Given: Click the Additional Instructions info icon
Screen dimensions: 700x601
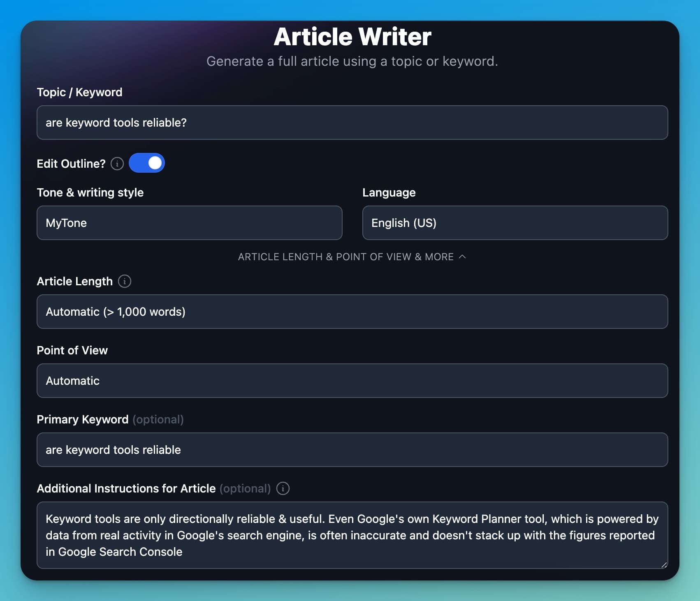Looking at the screenshot, I should (283, 489).
